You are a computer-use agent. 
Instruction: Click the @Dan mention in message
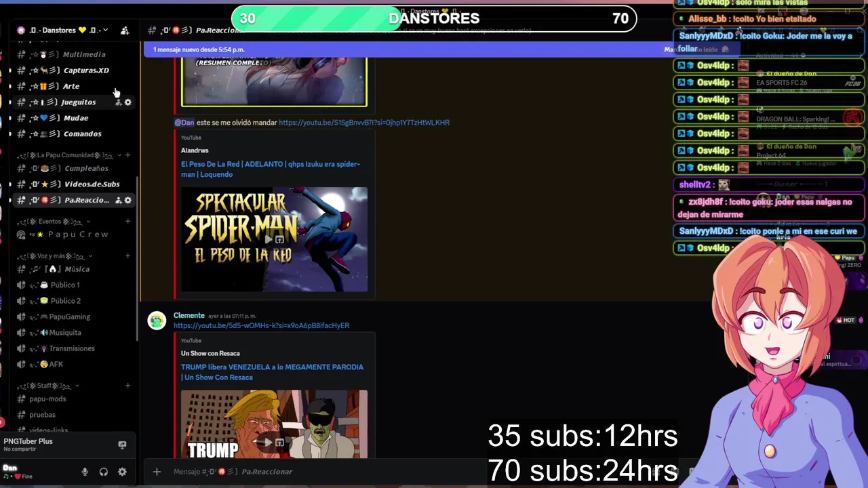184,123
